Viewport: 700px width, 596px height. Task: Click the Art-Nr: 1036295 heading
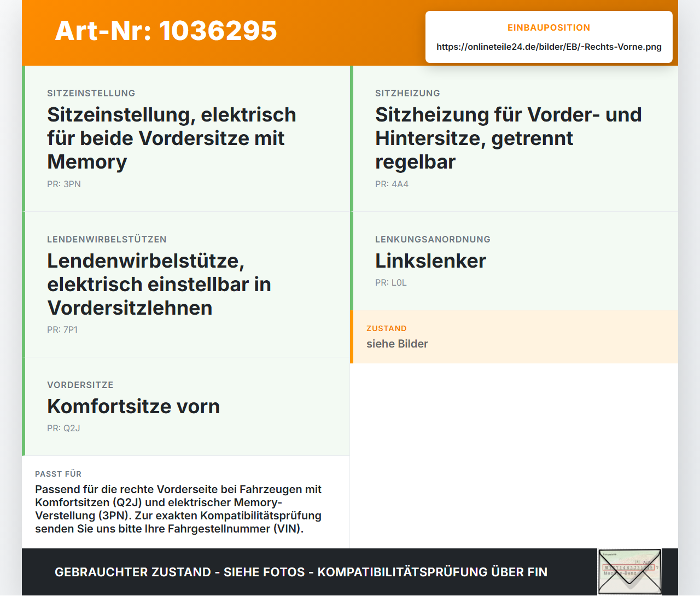(166, 31)
